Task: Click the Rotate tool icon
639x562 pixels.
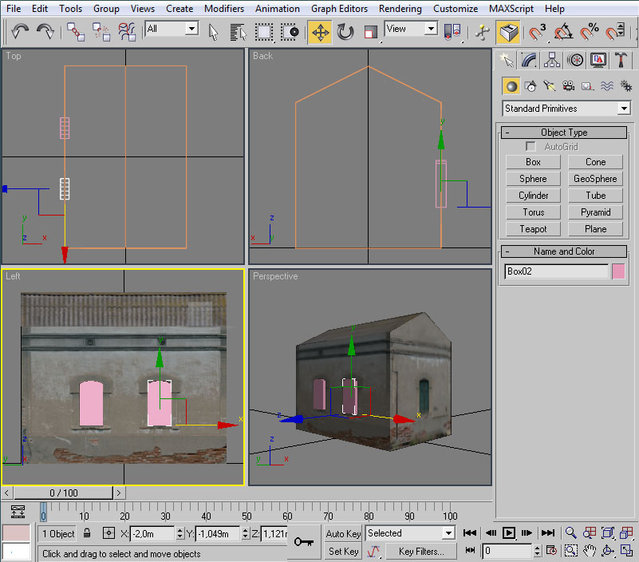Action: pos(345,32)
